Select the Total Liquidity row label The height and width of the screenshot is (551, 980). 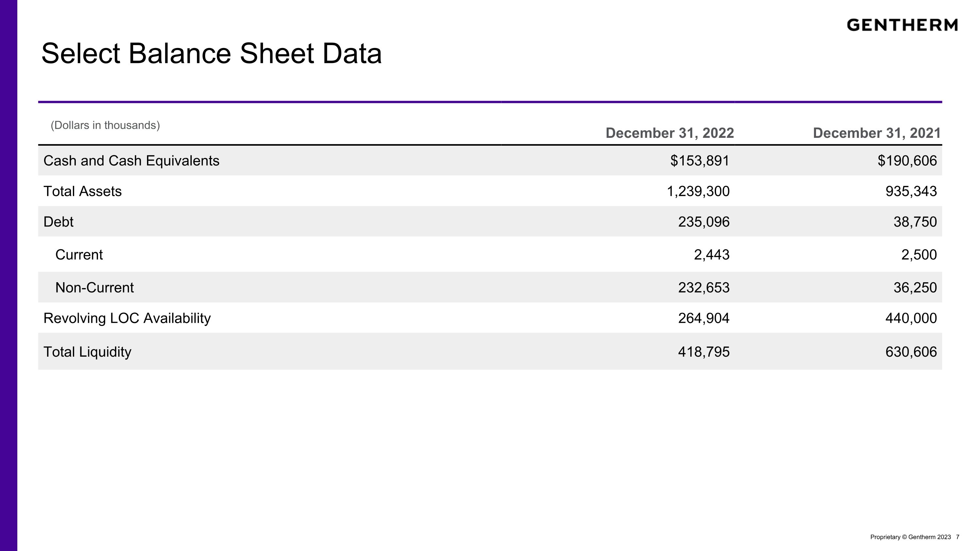[x=87, y=352]
